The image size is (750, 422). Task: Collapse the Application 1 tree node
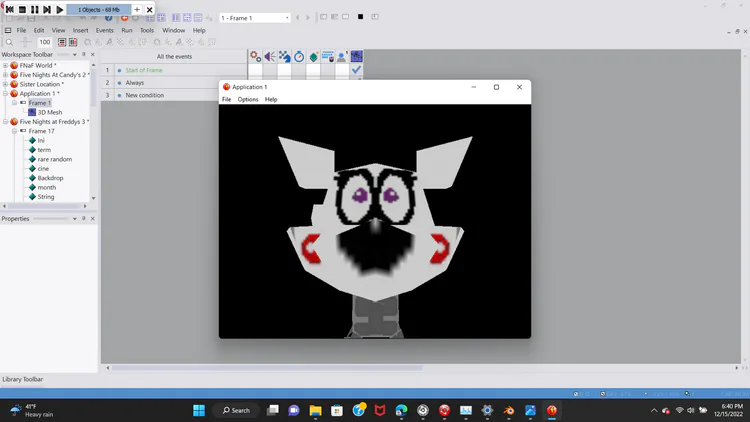click(5, 93)
